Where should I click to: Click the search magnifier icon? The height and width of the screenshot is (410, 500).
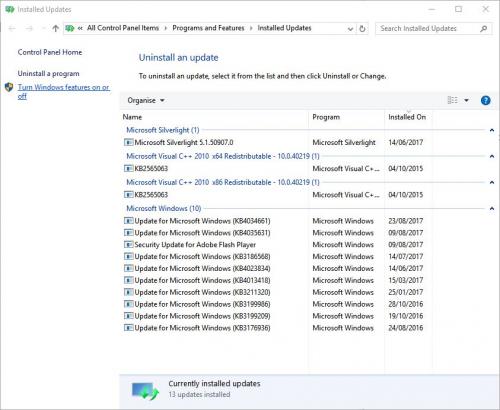484,29
